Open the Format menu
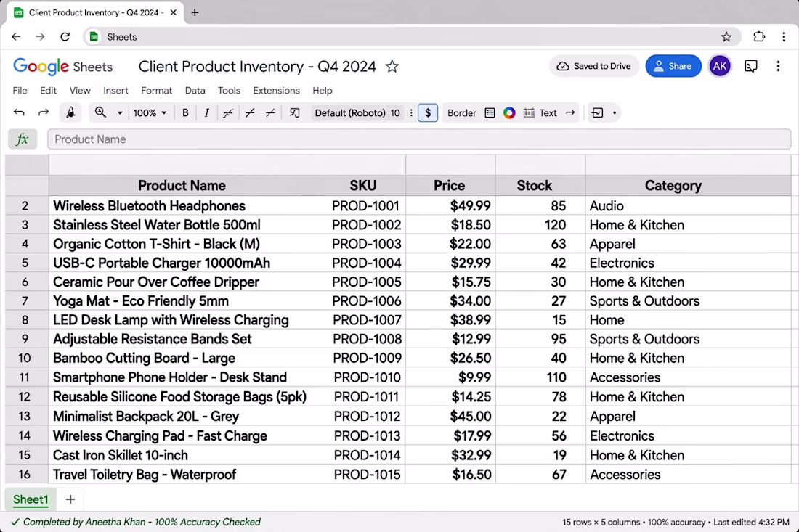 (x=156, y=91)
